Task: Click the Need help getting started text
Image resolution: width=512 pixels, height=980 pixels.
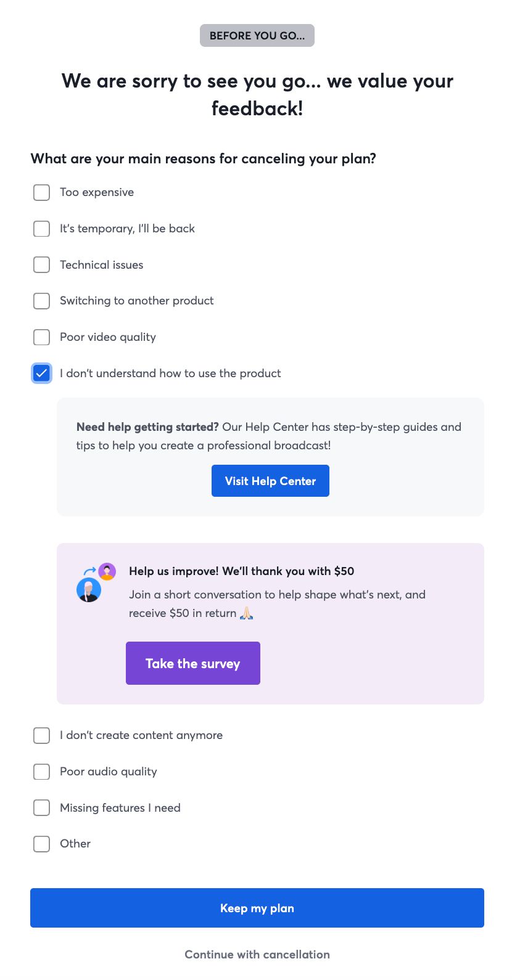Action: click(147, 427)
